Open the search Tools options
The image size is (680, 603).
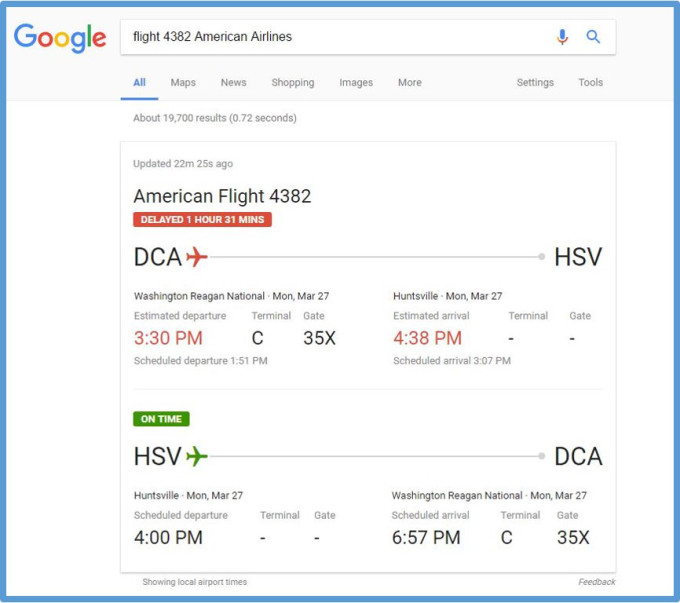pyautogui.click(x=590, y=83)
